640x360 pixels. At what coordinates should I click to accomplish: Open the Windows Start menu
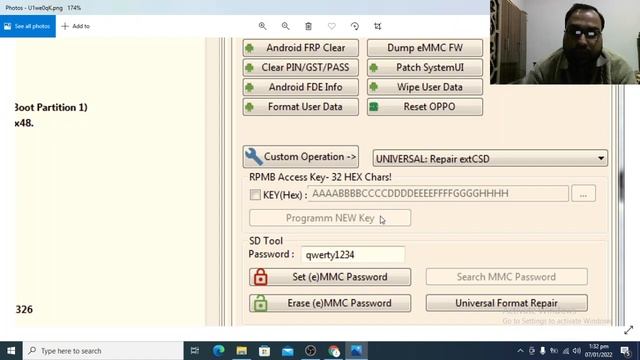click(11, 351)
